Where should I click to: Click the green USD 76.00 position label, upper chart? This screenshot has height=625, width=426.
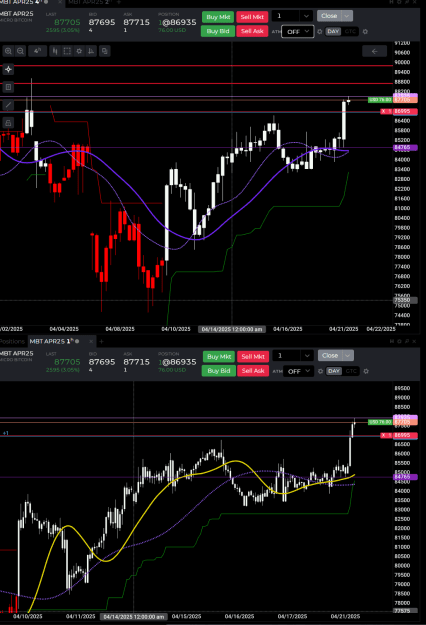380,100
